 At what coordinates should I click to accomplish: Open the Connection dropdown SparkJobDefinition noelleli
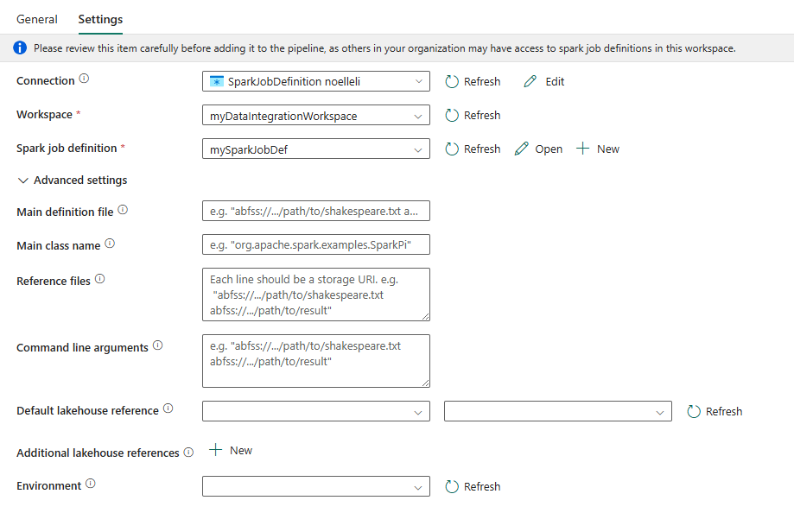click(316, 81)
